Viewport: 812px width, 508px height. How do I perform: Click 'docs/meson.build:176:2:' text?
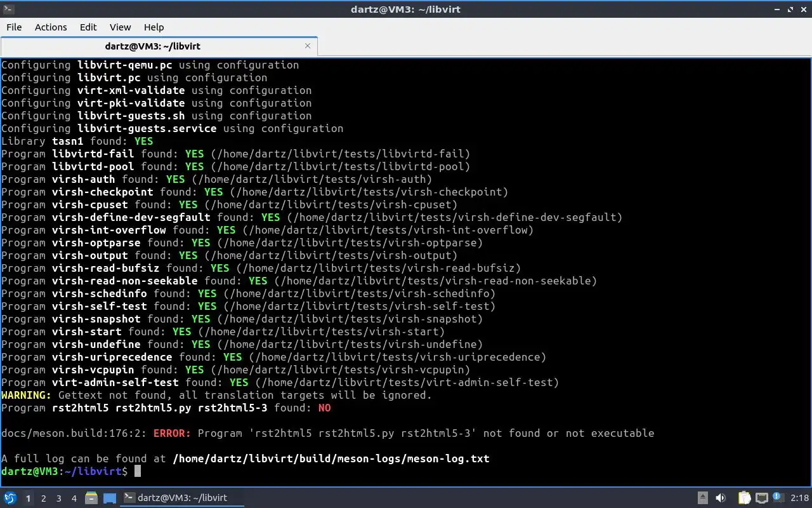74,433
